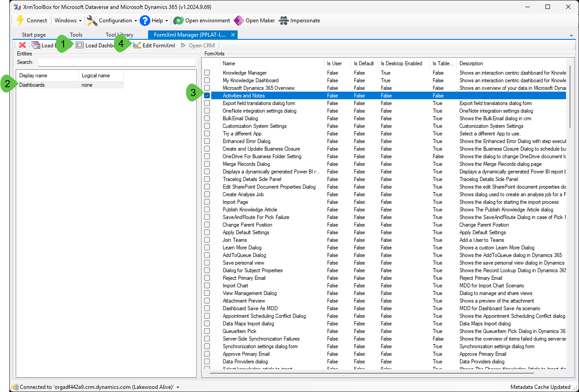Screen dimensions: 579x392
Task: Launch Open Maker from the toolbar
Action: pos(254,21)
